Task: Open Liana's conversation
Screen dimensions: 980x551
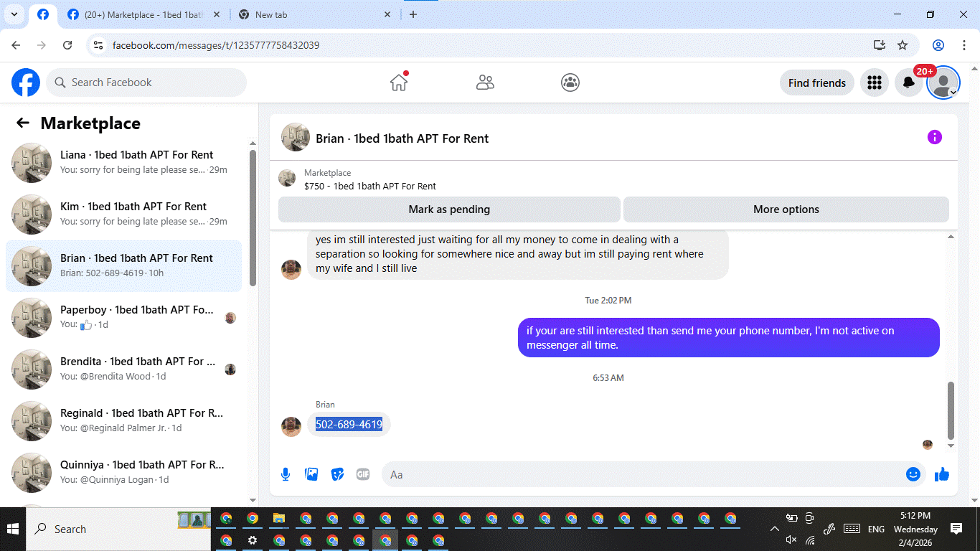Action: (x=123, y=163)
